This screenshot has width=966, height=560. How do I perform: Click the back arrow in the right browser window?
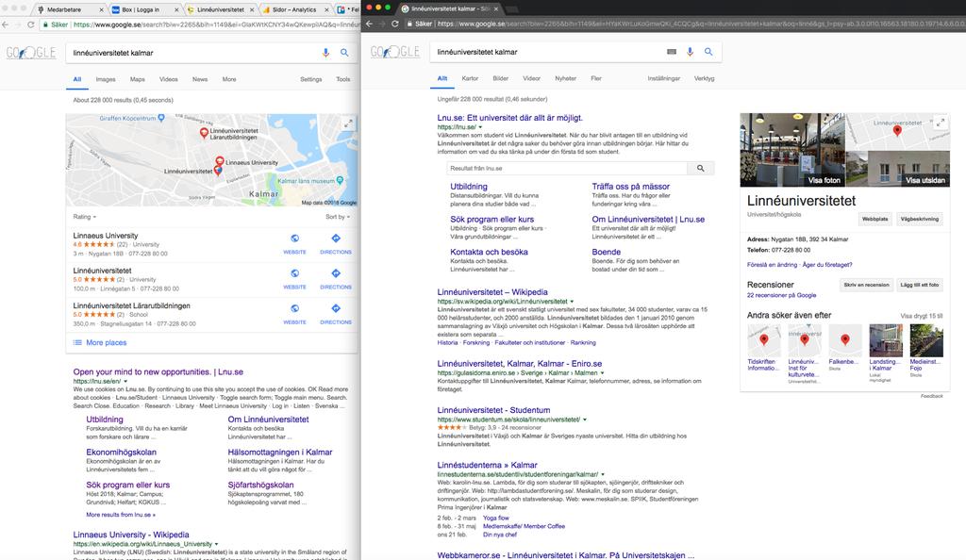coord(369,24)
